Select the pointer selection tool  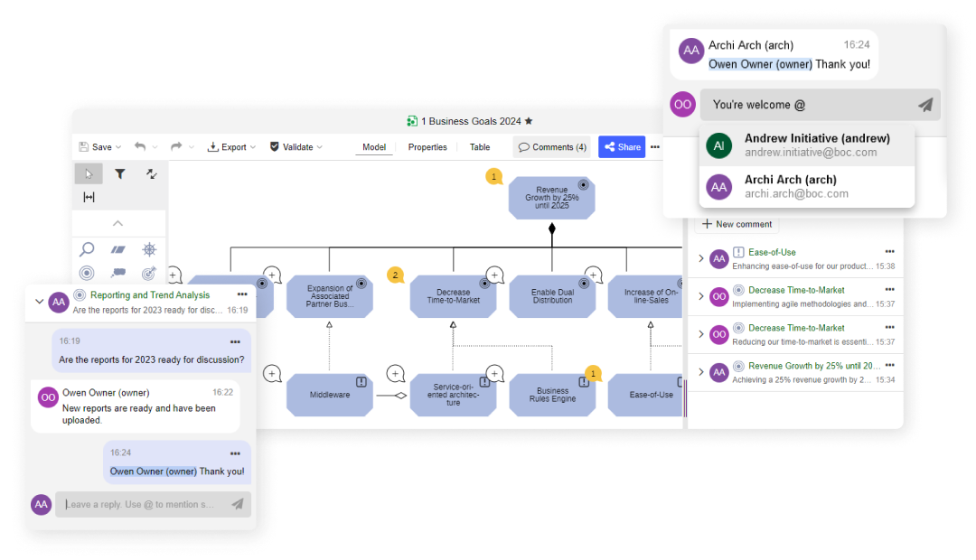point(89,174)
